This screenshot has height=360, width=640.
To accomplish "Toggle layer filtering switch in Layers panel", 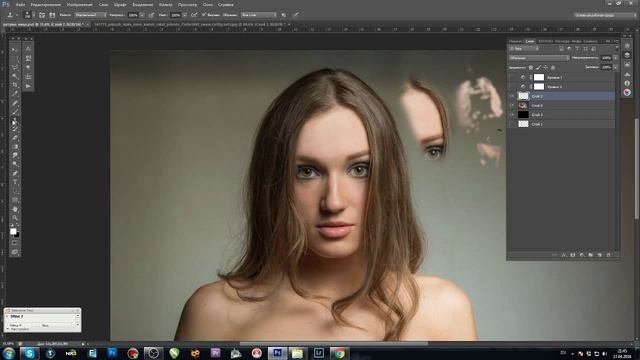I will point(617,49).
